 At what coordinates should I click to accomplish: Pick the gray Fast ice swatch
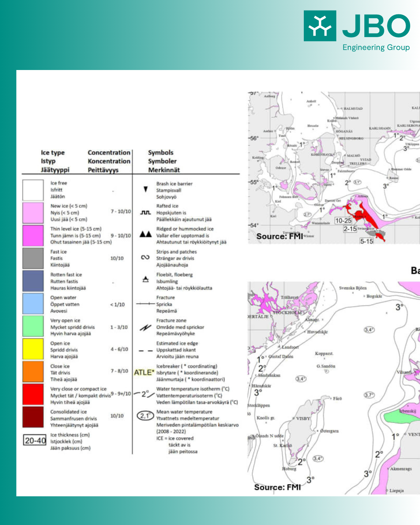33,258
